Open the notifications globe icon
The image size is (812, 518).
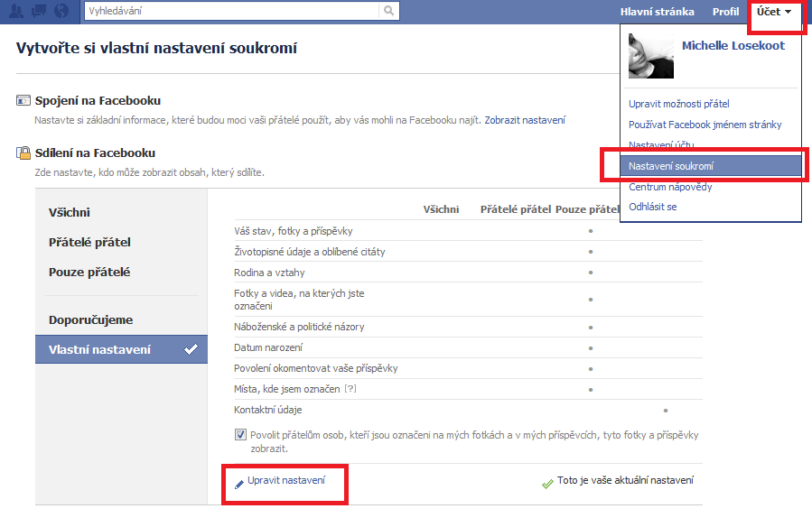click(x=61, y=11)
